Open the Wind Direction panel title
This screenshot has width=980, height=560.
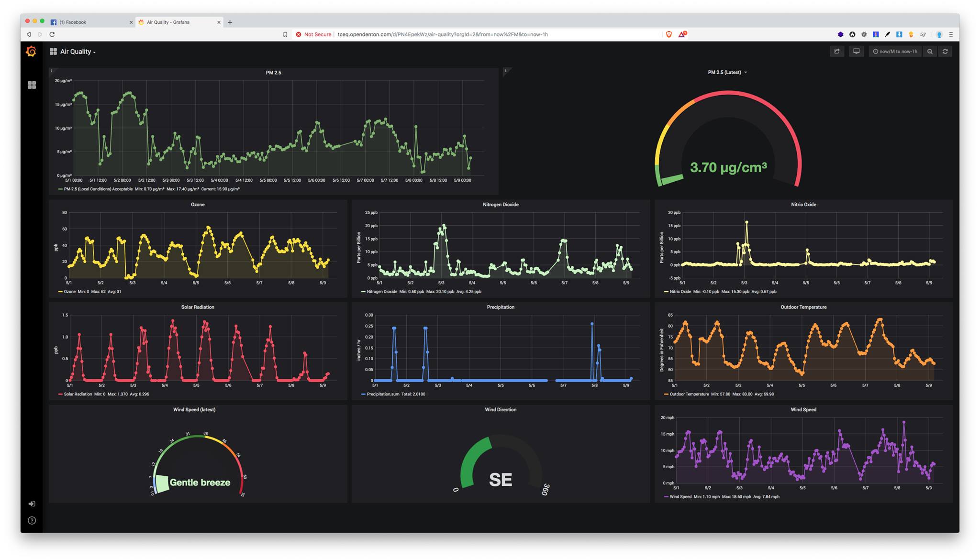pyautogui.click(x=501, y=409)
